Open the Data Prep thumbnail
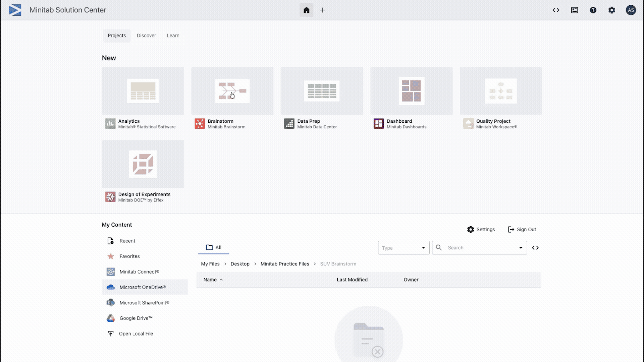 (322, 91)
